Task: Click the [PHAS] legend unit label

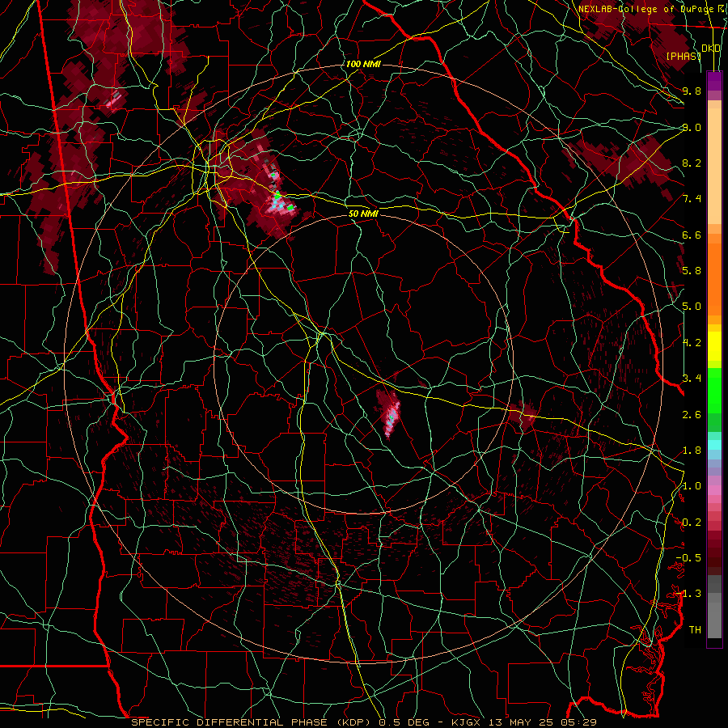Action: click(684, 56)
